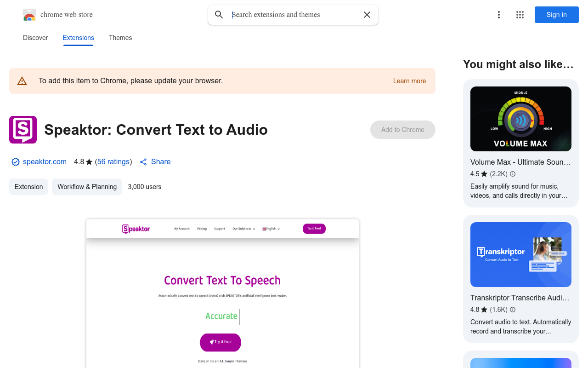588x368 pixels.
Task: Open the three-dot more options menu
Action: pyautogui.click(x=499, y=15)
